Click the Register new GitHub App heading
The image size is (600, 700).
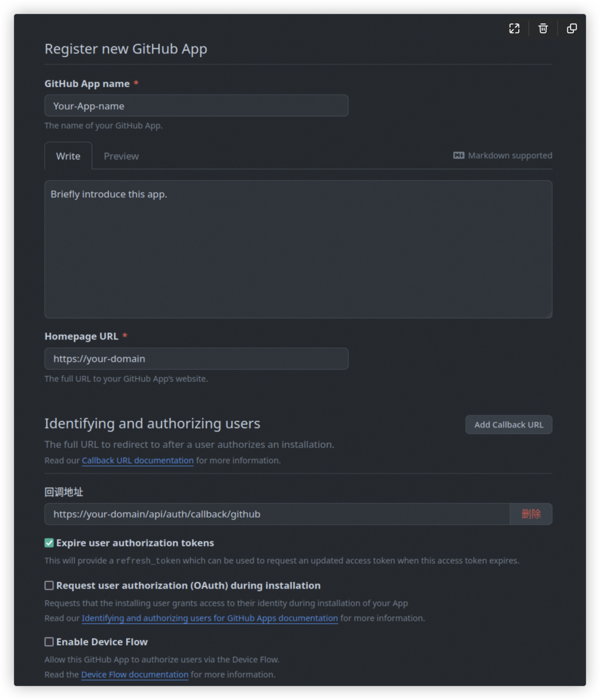click(126, 49)
